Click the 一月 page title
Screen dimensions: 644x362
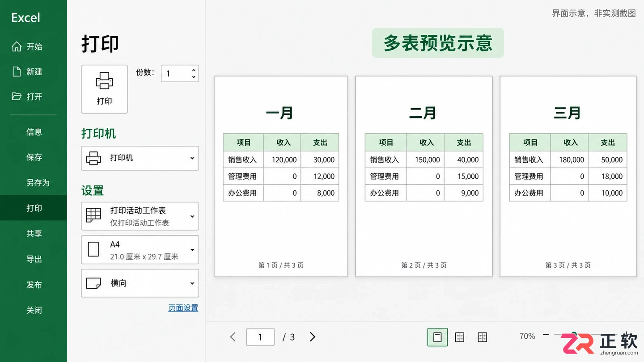[x=280, y=113]
